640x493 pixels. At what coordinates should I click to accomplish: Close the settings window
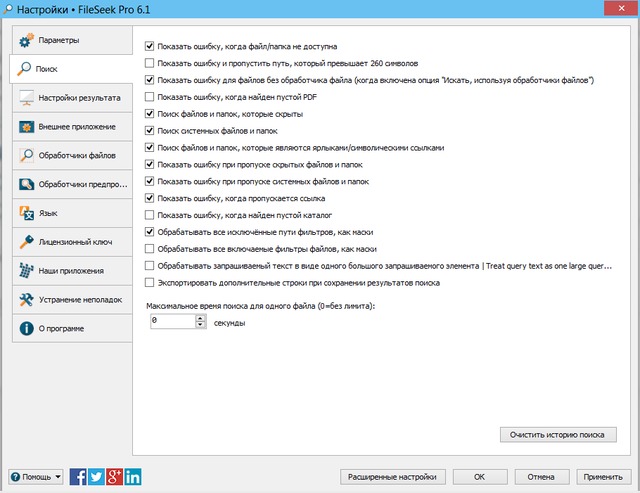tap(621, 8)
